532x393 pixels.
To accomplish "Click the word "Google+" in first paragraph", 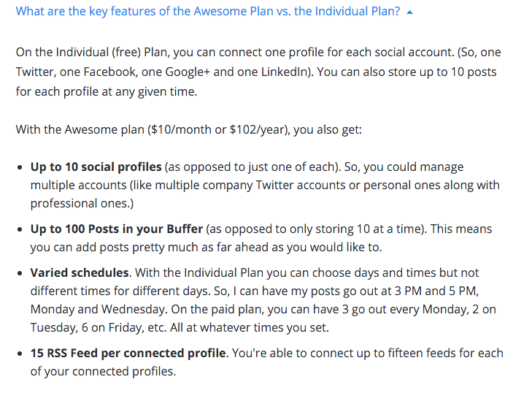I will pos(188,72).
